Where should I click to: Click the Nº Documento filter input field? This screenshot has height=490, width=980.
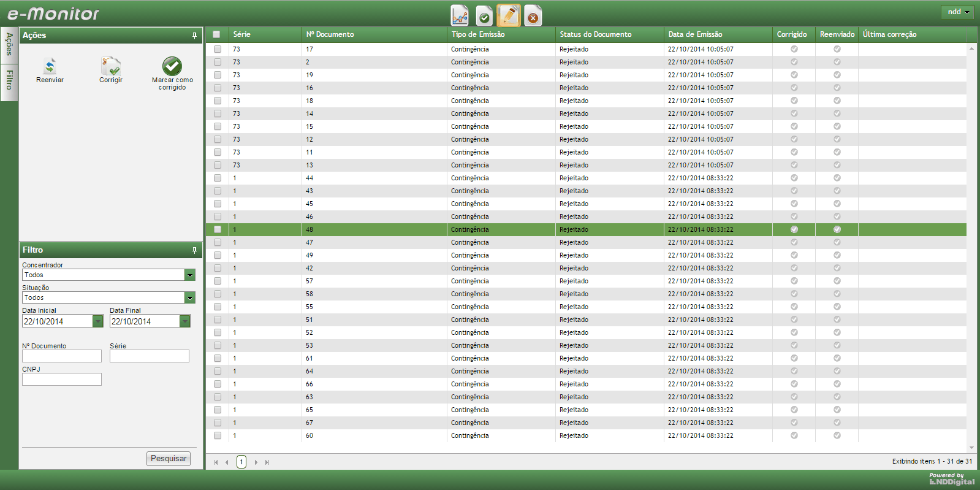[62, 356]
